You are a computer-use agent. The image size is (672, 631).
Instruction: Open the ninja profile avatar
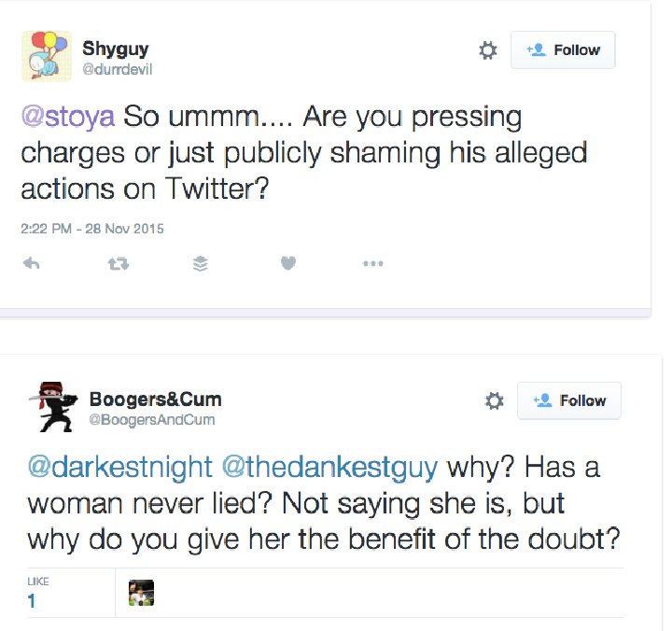[53, 406]
